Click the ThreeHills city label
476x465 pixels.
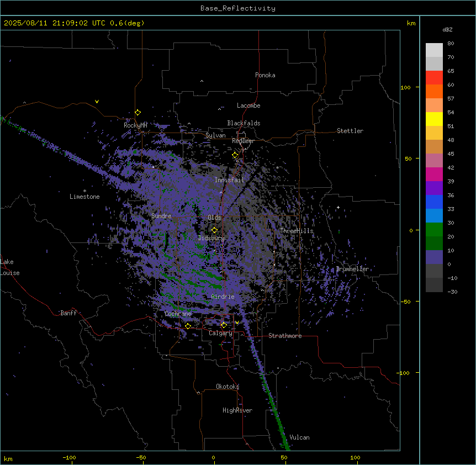(297, 231)
